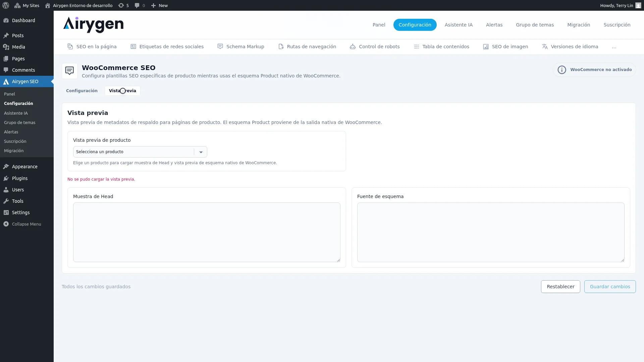The width and height of the screenshot is (644, 362).
Task: Click WooCommerce SEO header icon
Action: coord(70,71)
